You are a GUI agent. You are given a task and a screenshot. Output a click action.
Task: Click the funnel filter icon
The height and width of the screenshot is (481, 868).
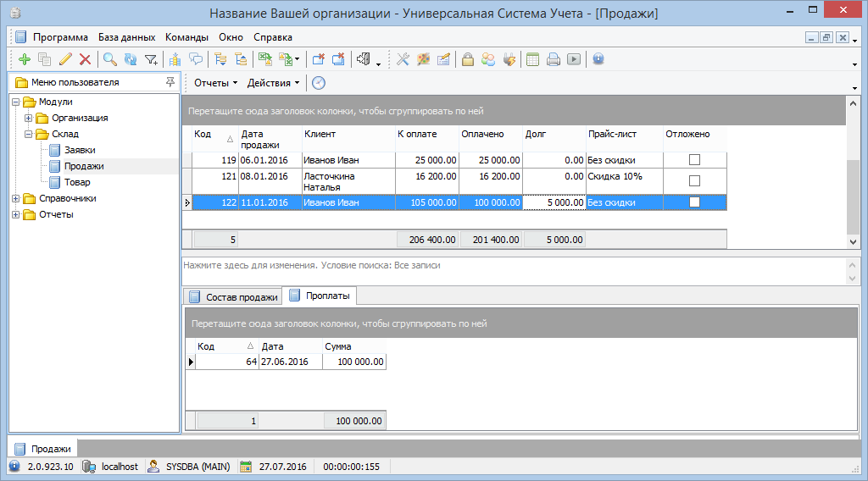click(x=151, y=59)
